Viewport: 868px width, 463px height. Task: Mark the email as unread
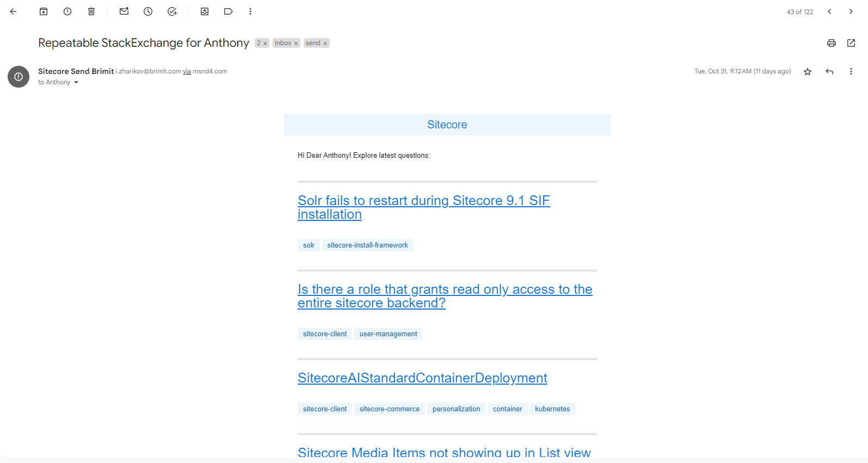point(124,11)
